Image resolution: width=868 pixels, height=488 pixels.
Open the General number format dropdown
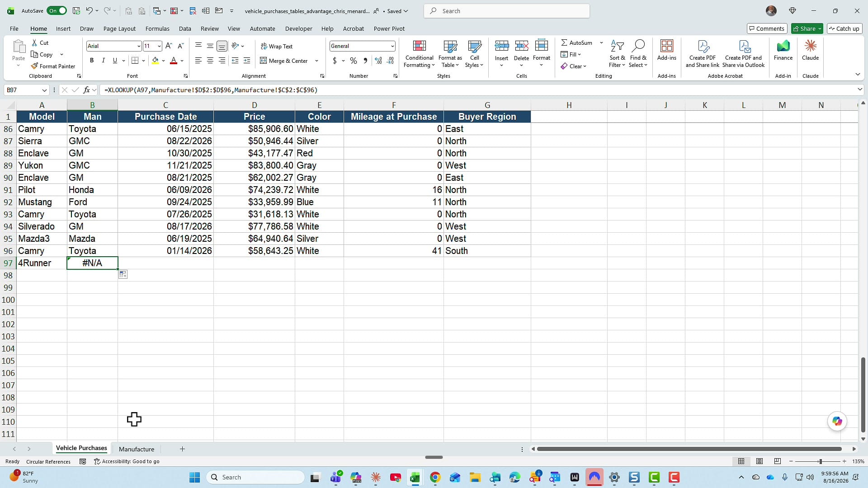392,46
